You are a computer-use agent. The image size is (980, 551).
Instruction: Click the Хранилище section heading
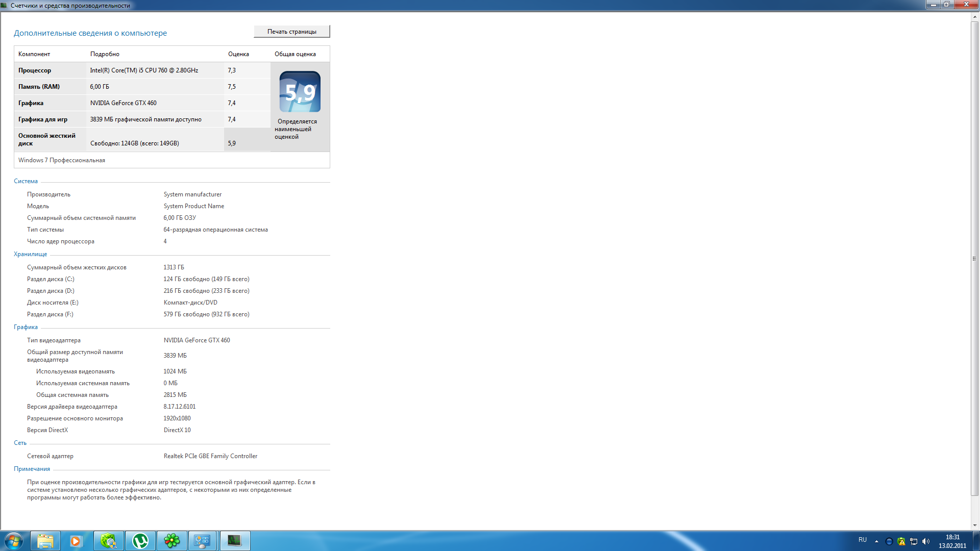pos(30,254)
